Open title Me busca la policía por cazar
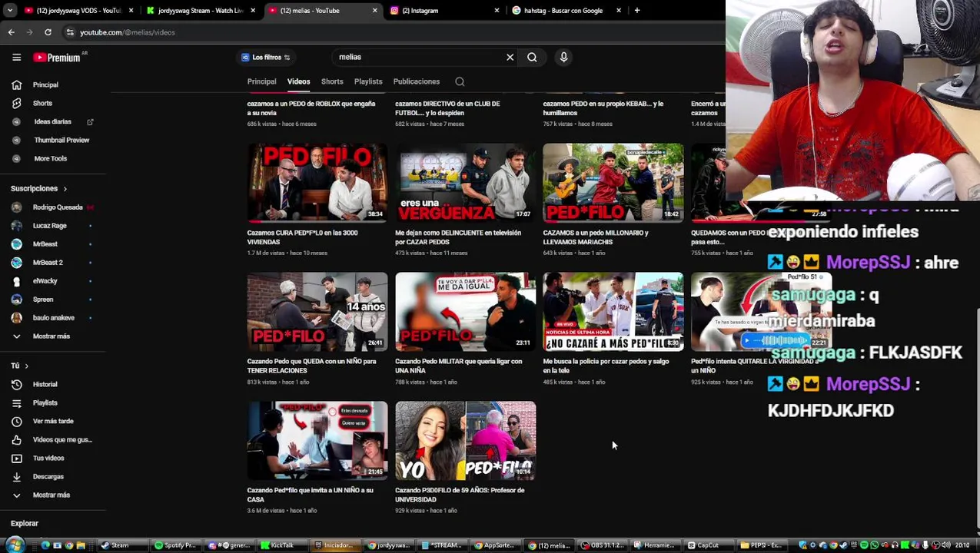This screenshot has height=553, width=980. (x=606, y=366)
